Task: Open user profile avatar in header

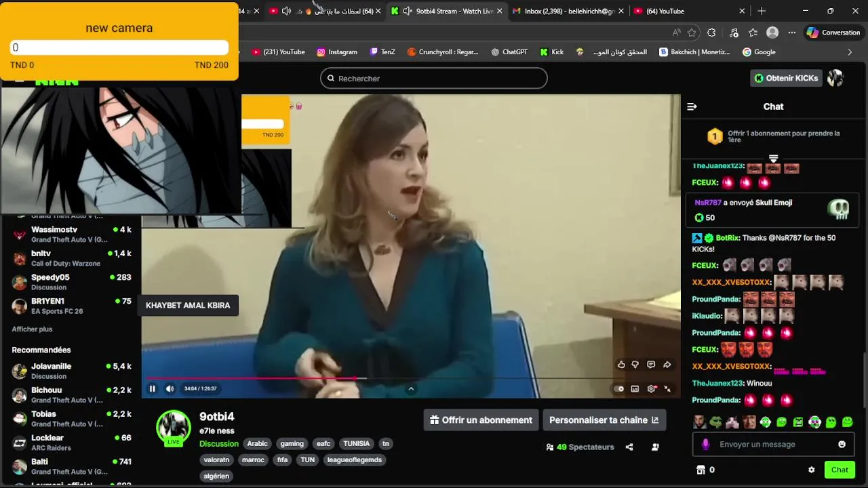Action: coord(835,78)
